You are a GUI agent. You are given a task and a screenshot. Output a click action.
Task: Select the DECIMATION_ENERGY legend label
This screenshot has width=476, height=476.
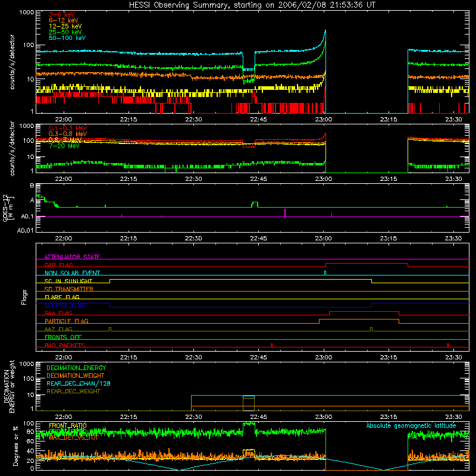point(76,368)
